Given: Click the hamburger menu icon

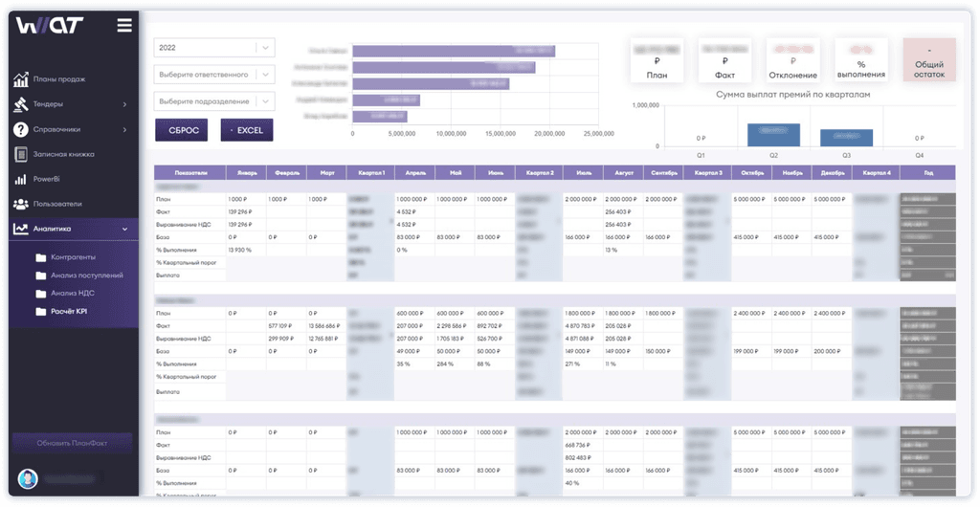Looking at the screenshot, I should 124,25.
